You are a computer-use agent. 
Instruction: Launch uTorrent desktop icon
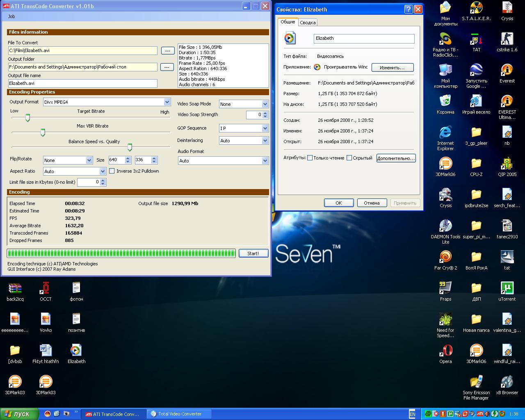(x=507, y=288)
